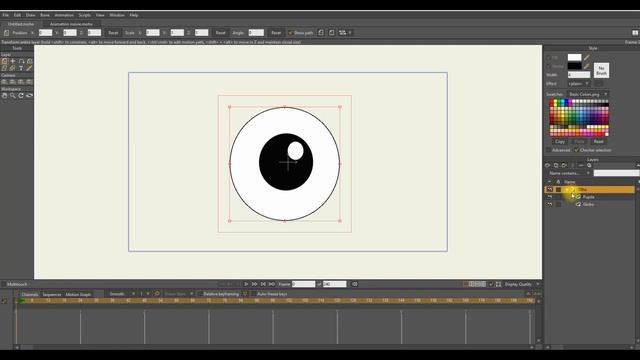Click the Reset button under swatches

point(598,142)
